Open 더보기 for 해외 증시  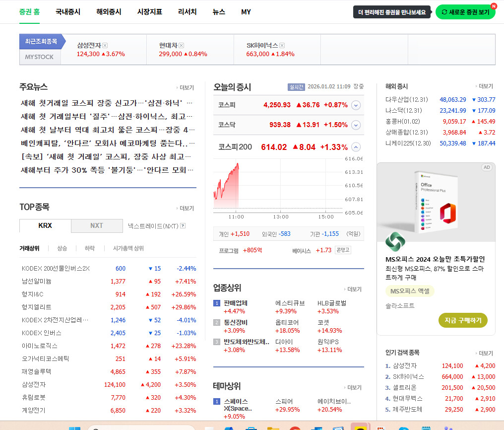coord(484,86)
